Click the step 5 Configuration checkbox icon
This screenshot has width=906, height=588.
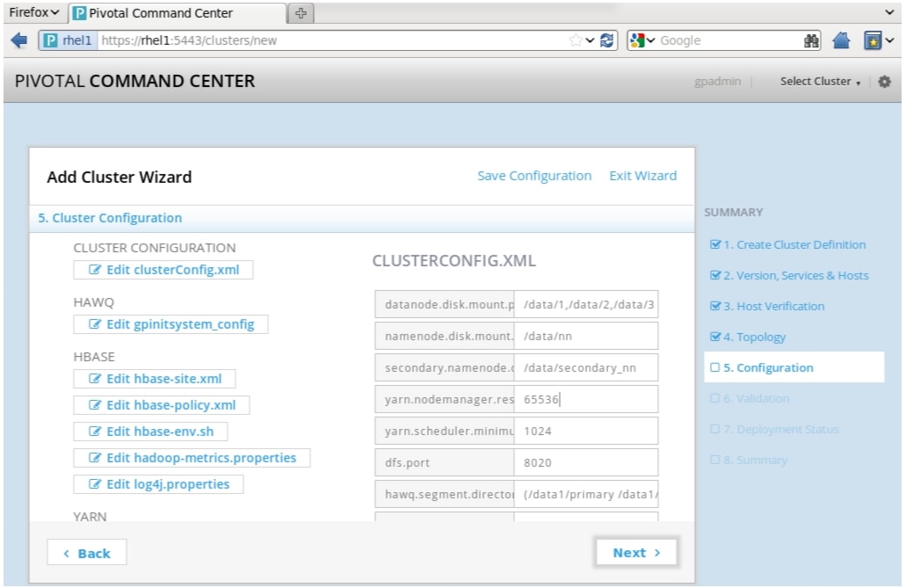tap(714, 367)
